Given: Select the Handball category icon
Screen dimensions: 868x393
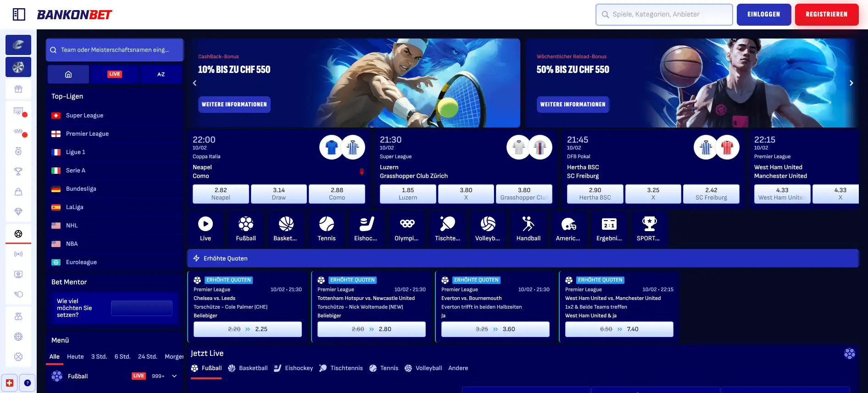Looking at the screenshot, I should pyautogui.click(x=529, y=228).
